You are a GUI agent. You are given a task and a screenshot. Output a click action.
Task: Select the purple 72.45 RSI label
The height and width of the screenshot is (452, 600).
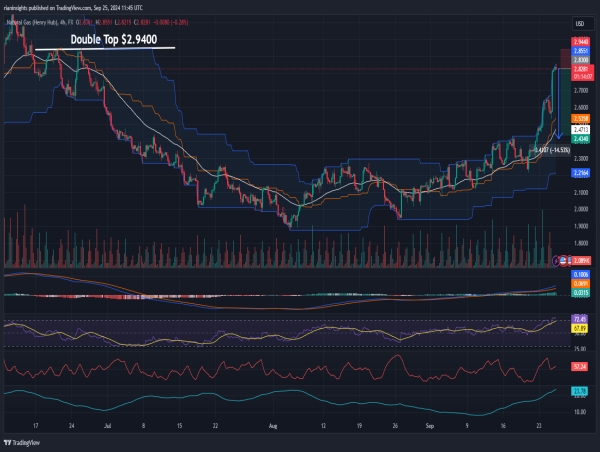(x=579, y=319)
